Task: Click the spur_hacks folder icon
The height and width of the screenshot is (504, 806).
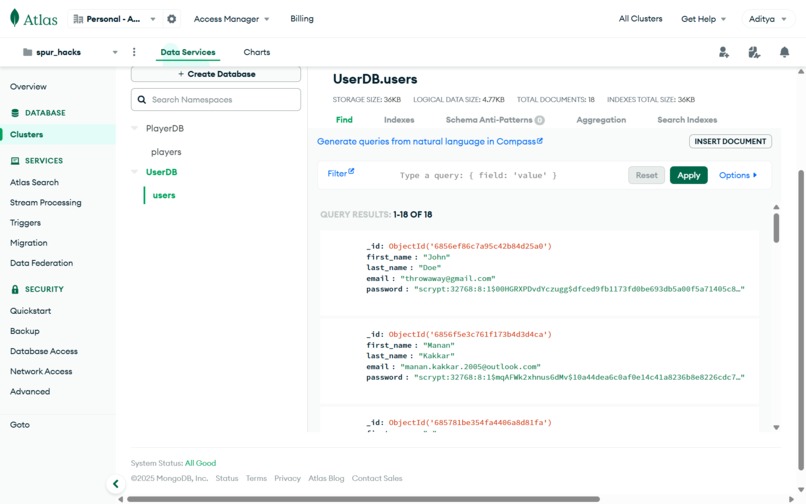Action: point(28,52)
